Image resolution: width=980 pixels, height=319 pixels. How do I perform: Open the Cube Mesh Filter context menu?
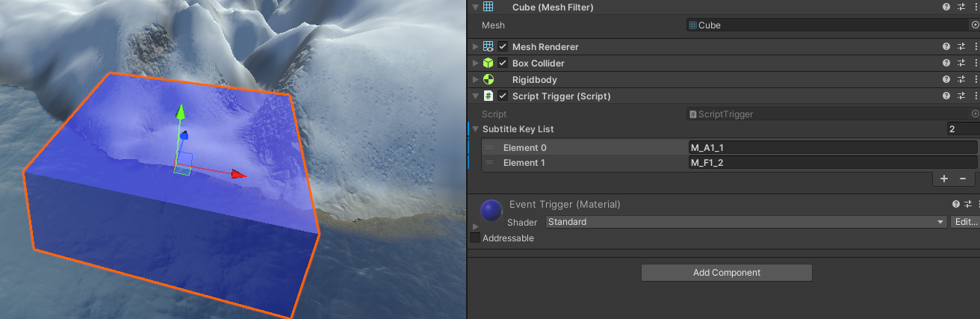976,7
